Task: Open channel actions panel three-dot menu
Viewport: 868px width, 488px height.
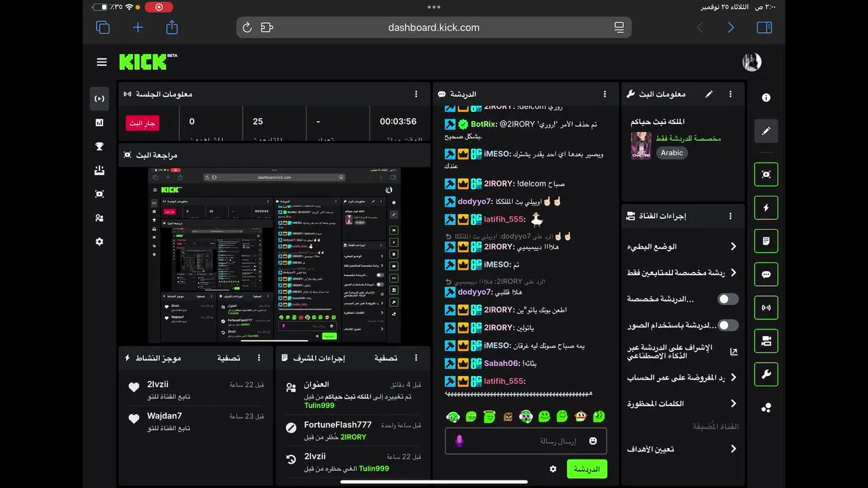Action: click(730, 216)
